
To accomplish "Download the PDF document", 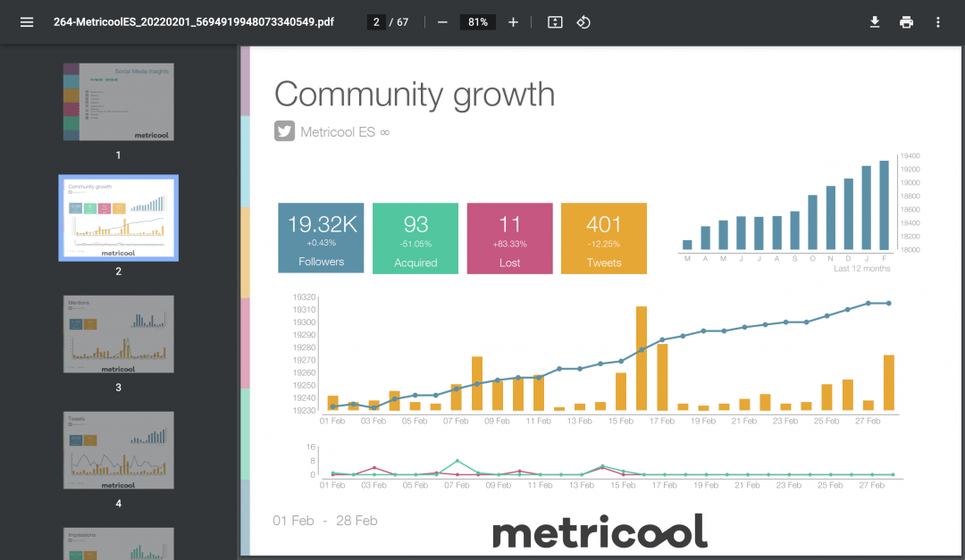I will 874,21.
